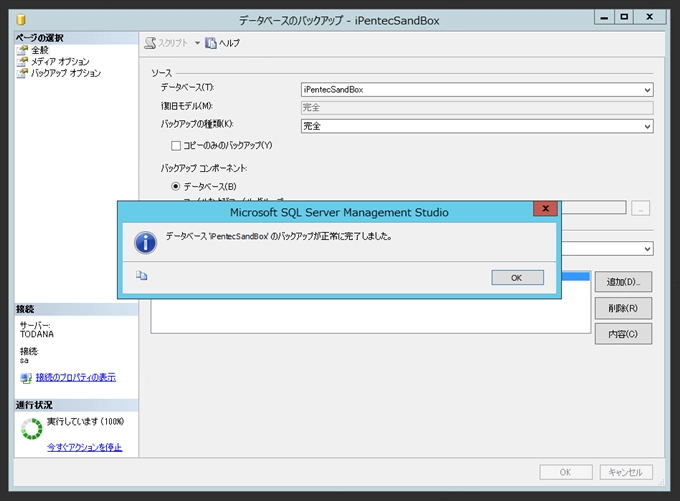The width and height of the screenshot is (680, 501).
Task: Open 接続のプロパティの表示 link
Action: pos(75,377)
